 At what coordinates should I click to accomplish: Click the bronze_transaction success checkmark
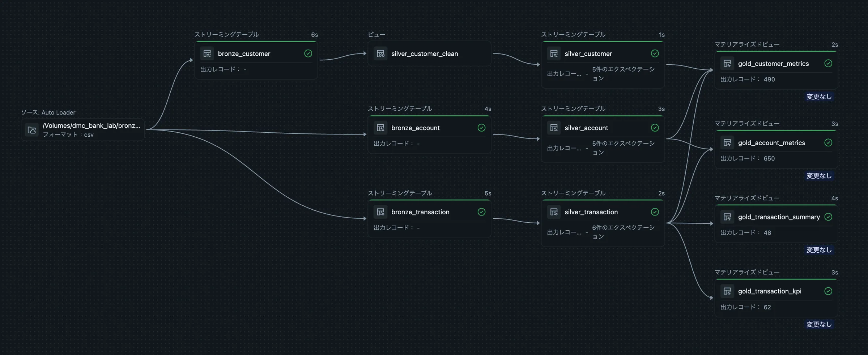(481, 212)
